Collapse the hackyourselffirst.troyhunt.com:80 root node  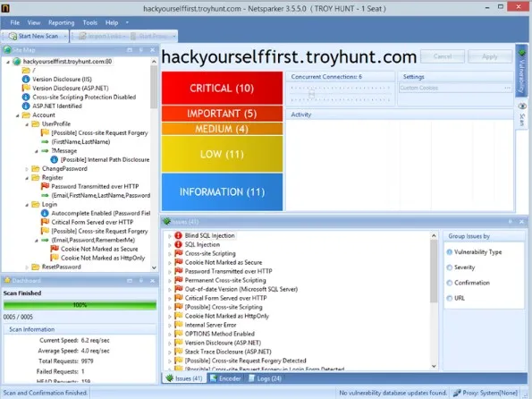click(x=8, y=62)
